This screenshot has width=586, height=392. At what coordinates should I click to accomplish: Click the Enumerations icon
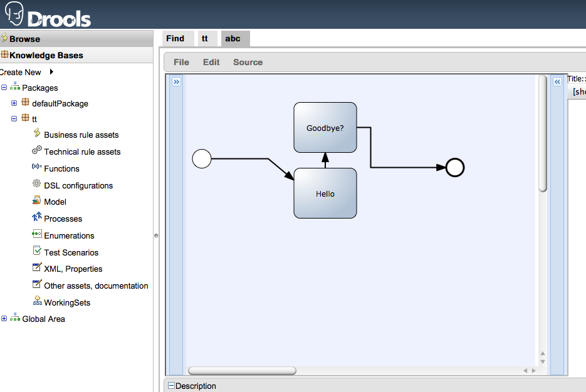coord(37,235)
